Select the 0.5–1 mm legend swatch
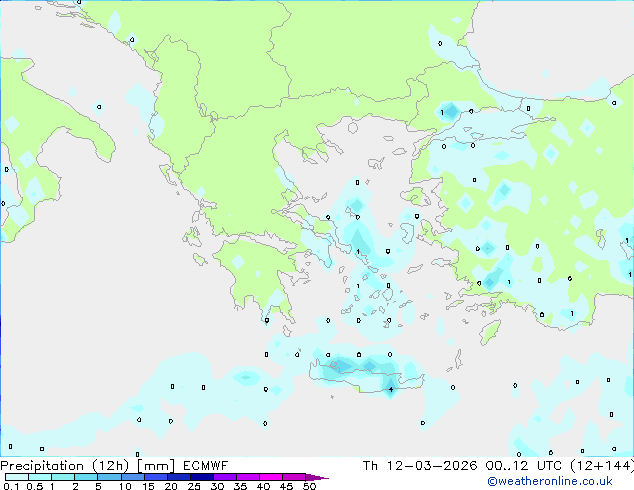 [40, 477]
